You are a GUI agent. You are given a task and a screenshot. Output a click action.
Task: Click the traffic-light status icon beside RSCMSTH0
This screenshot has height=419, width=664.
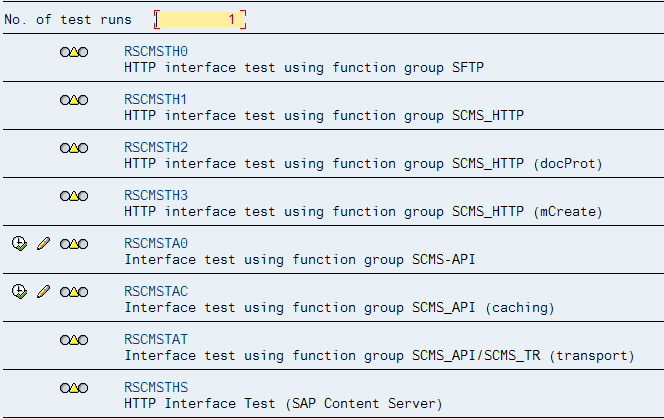click(x=74, y=52)
